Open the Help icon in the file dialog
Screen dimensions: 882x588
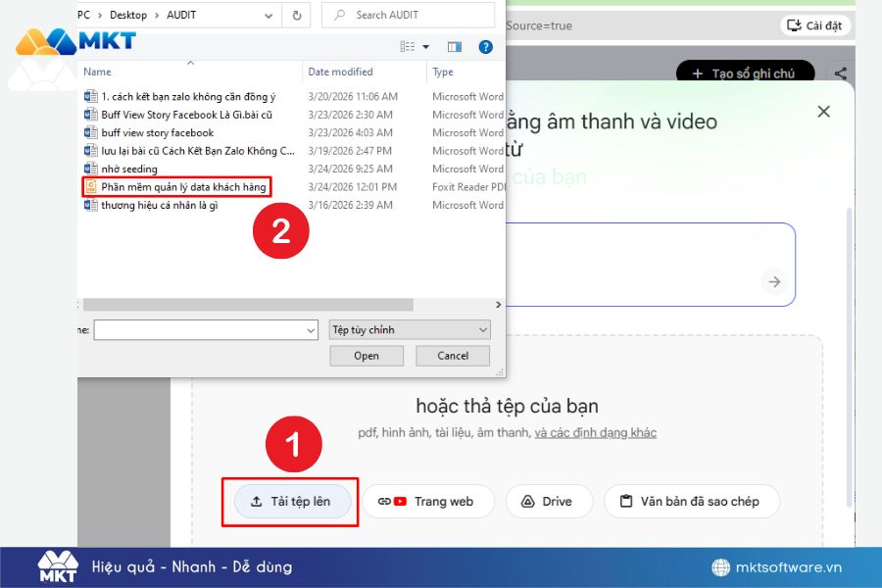487,46
